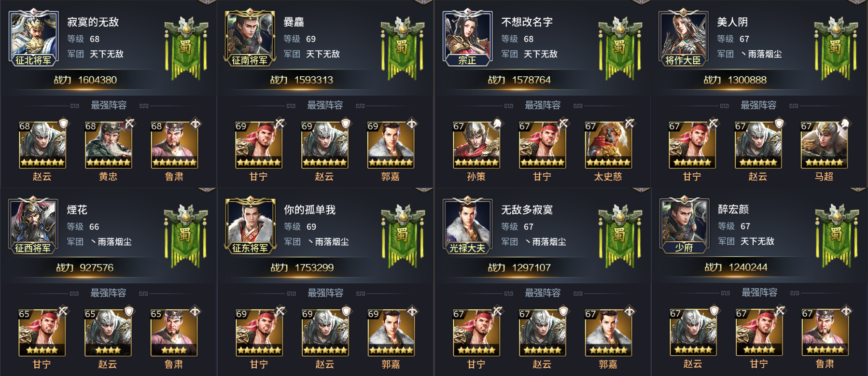This screenshot has width=868, height=376.
Task: Click the 蜀 faction banner beside 醉宏颜
Action: click(x=837, y=236)
